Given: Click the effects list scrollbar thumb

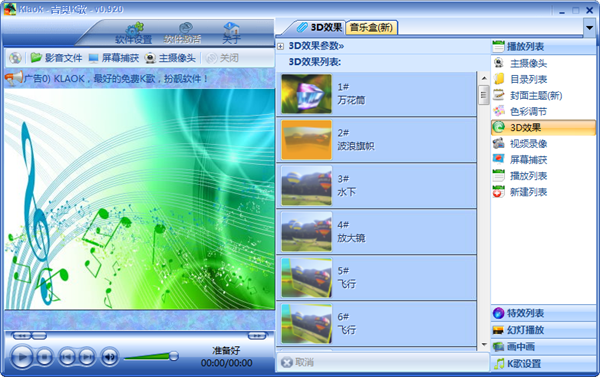Looking at the screenshot, I should click(484, 95).
